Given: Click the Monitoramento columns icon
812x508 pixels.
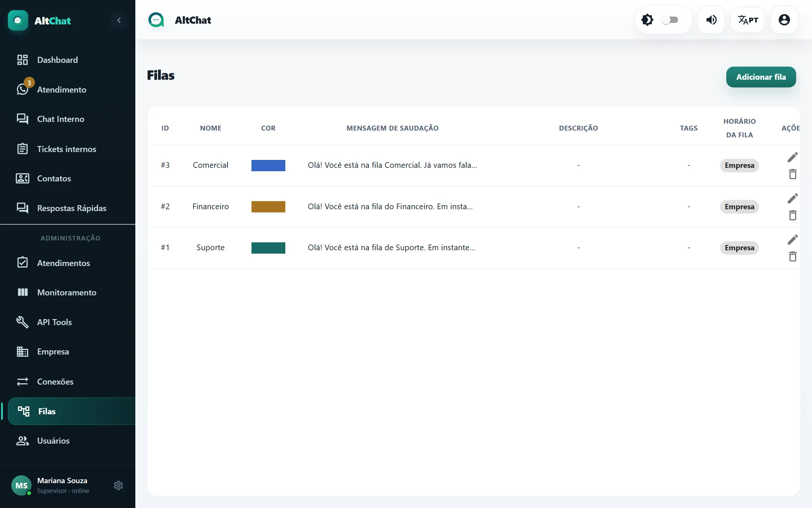Looking at the screenshot, I should click(x=23, y=292).
